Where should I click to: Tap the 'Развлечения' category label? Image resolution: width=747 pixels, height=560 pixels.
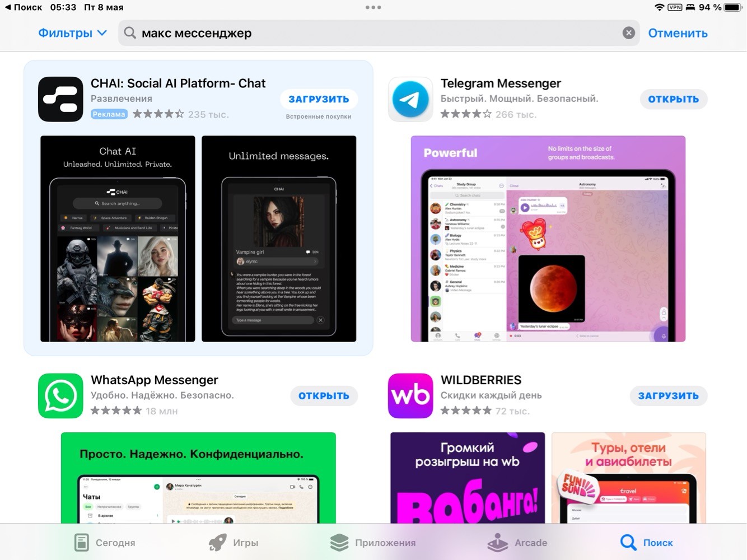coord(122,99)
